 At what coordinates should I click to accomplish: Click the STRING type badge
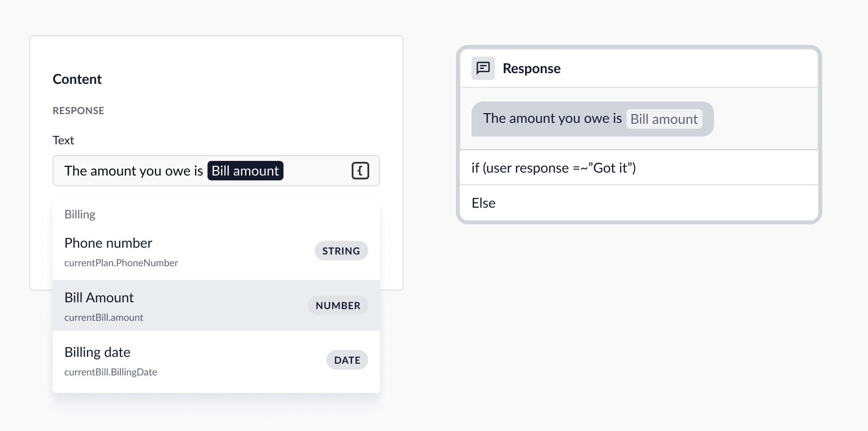(341, 251)
